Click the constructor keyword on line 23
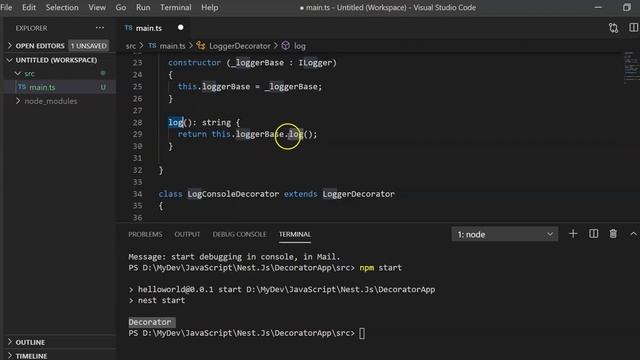 (194, 63)
